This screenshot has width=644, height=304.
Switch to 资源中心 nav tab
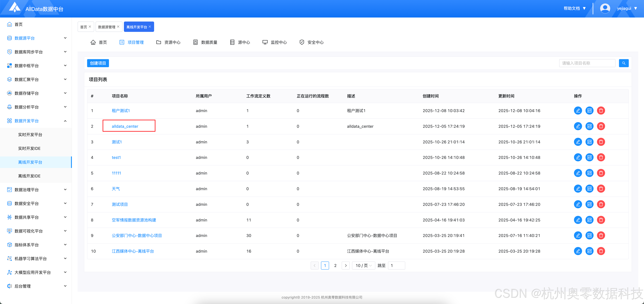[x=168, y=42]
